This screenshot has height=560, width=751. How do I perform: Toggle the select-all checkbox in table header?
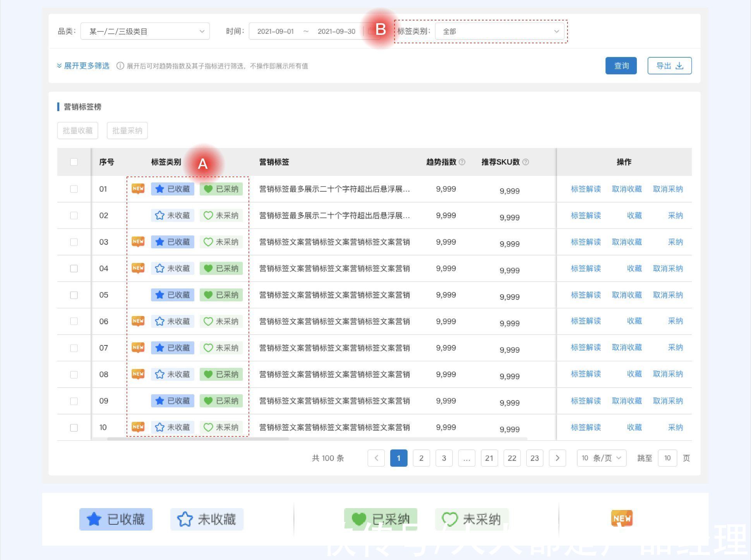pyautogui.click(x=74, y=162)
